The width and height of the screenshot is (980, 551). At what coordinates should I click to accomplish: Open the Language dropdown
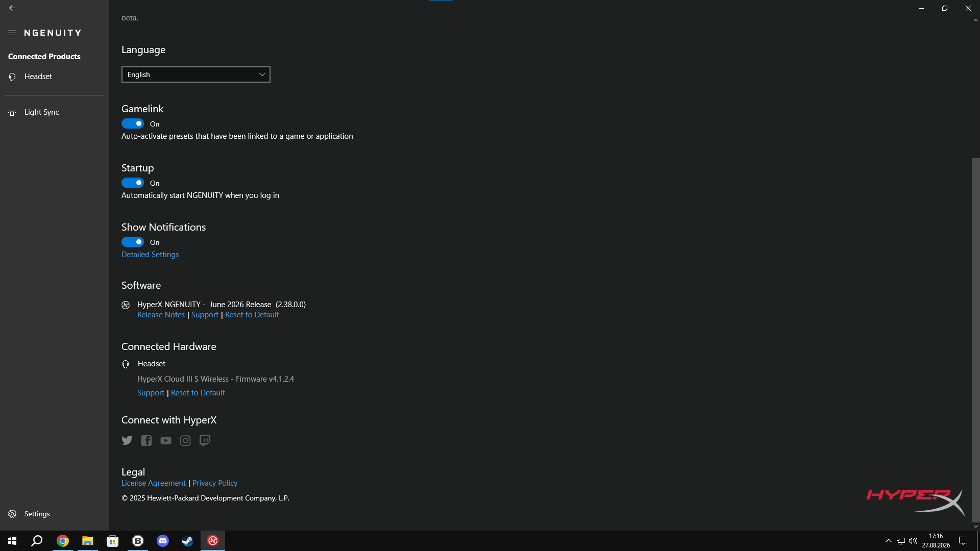196,74
